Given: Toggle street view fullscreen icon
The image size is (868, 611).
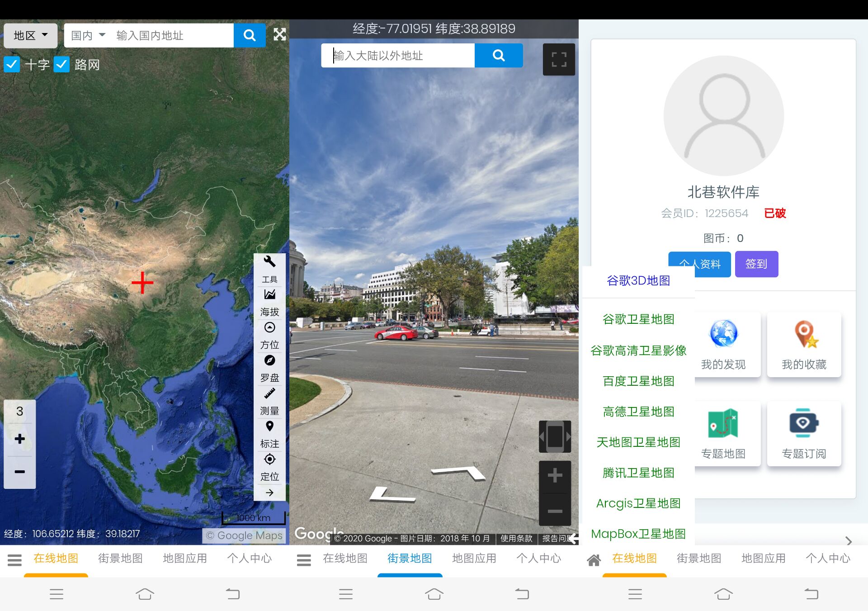Looking at the screenshot, I should pos(559,59).
